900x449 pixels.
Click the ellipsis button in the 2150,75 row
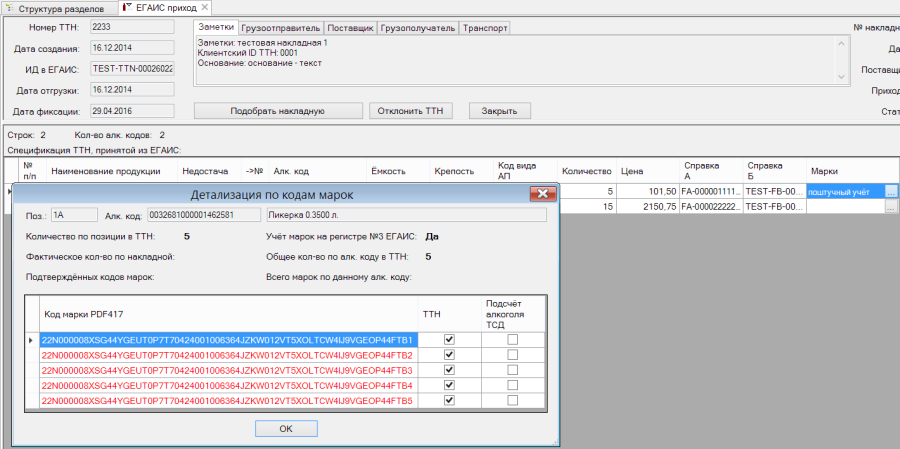tap(890, 208)
